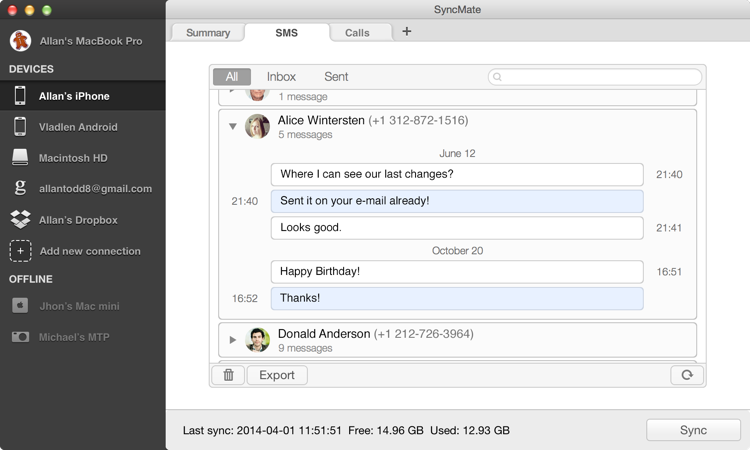Image resolution: width=750 pixels, height=450 pixels.
Task: Click Donald Anderson's contact photo
Action: click(257, 340)
